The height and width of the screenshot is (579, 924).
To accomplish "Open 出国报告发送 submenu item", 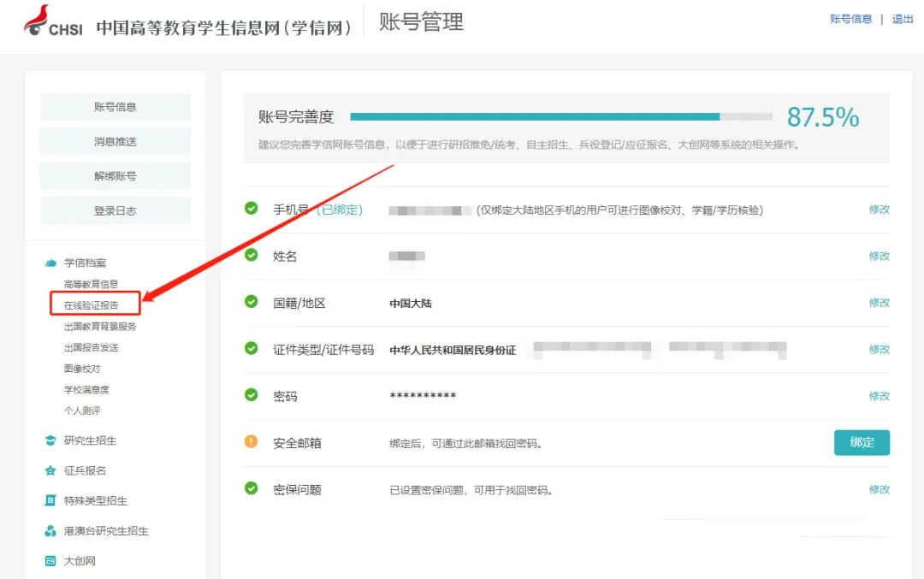I will point(91,347).
